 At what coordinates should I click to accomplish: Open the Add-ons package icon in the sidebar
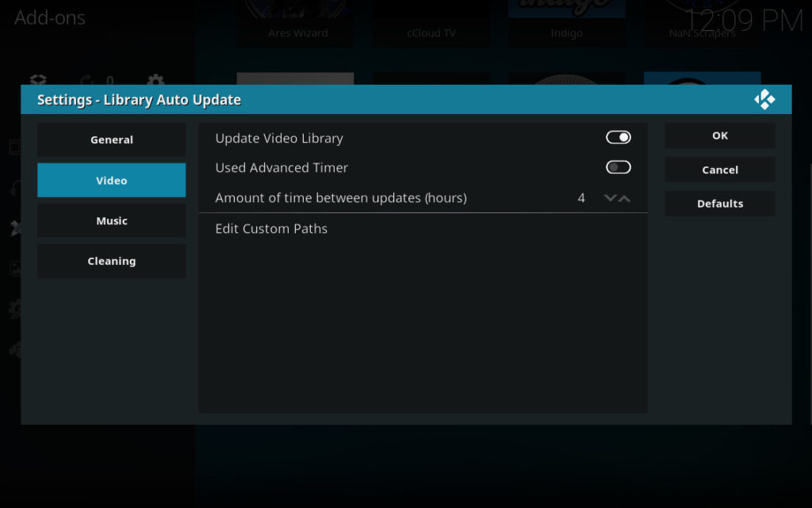(37, 81)
